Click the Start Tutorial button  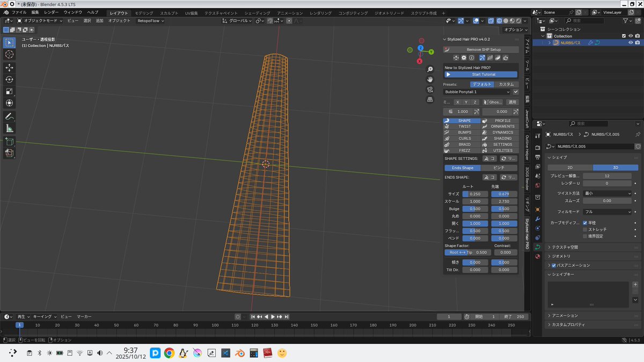click(x=480, y=74)
